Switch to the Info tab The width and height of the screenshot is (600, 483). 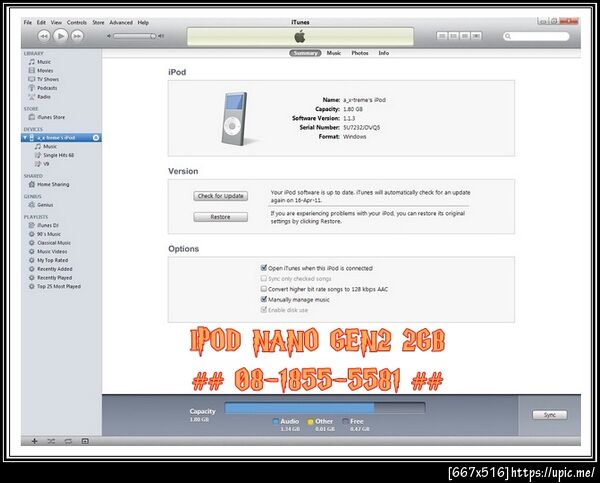click(384, 53)
